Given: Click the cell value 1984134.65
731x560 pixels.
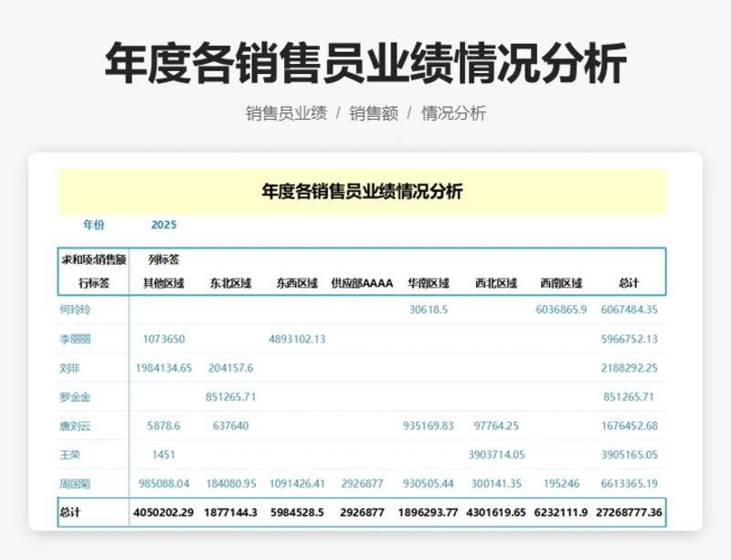Looking at the screenshot, I should 164,368.
